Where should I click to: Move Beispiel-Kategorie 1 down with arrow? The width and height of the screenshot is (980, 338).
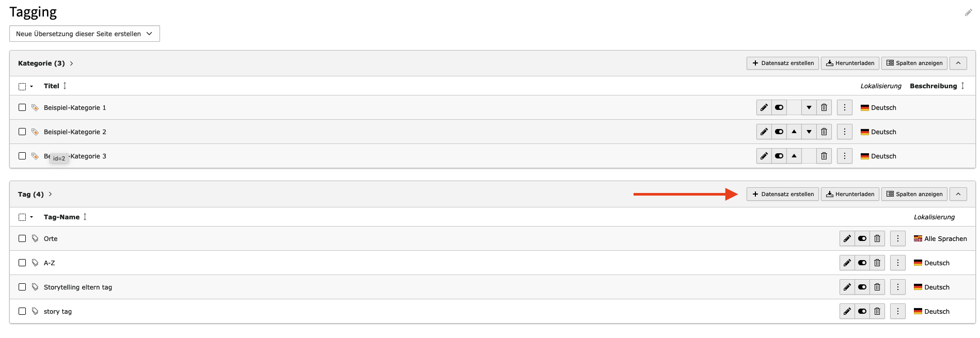(809, 107)
